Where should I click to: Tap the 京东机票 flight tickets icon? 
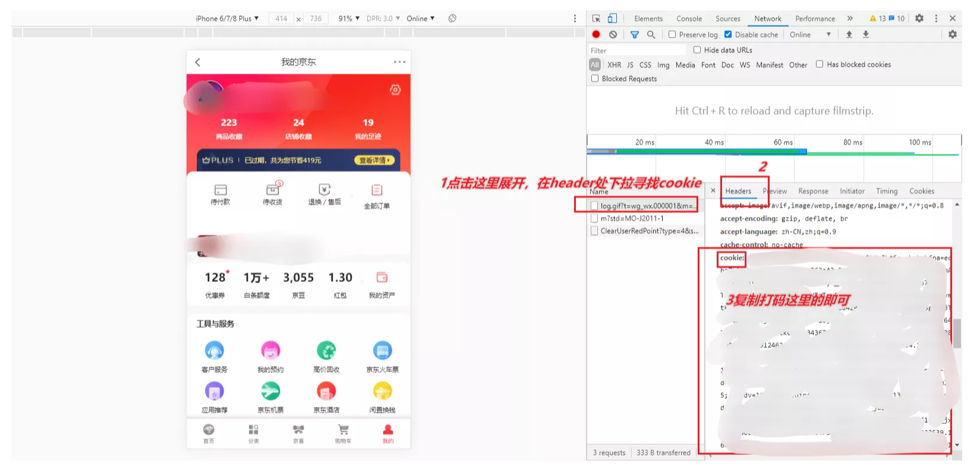270,391
